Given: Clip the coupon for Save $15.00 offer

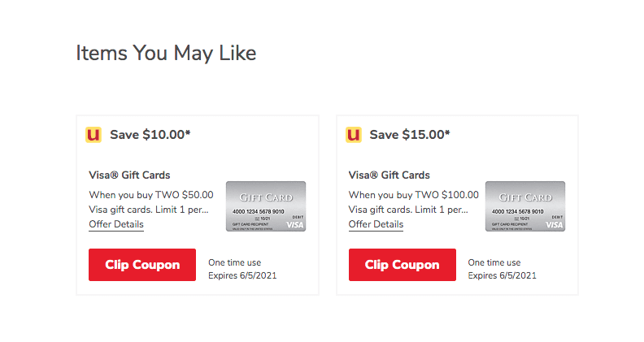Looking at the screenshot, I should click(x=402, y=265).
